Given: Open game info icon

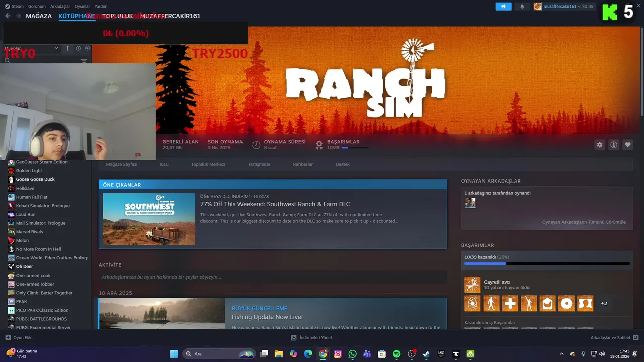Looking at the screenshot, I should 614,145.
